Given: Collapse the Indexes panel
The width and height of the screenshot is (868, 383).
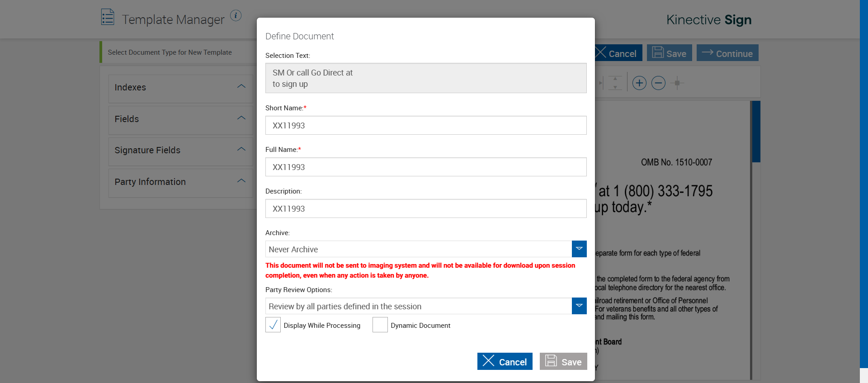Looking at the screenshot, I should point(241,86).
